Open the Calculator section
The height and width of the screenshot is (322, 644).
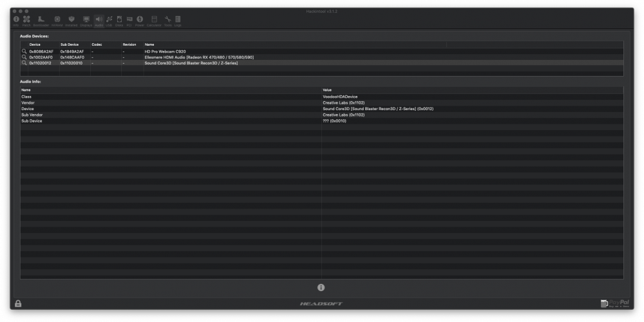154,21
